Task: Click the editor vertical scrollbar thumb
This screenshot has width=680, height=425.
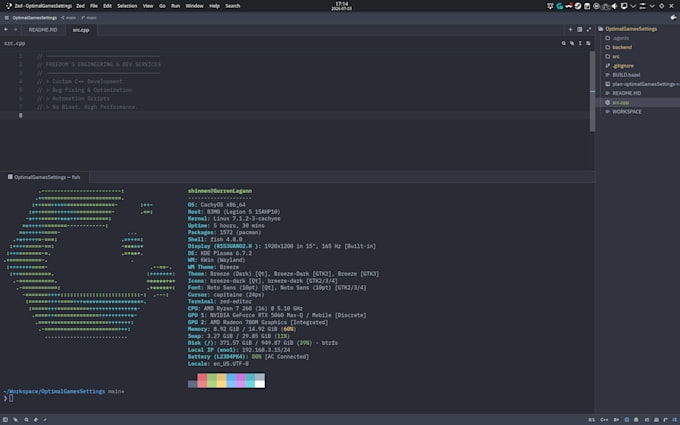Action: tap(592, 91)
